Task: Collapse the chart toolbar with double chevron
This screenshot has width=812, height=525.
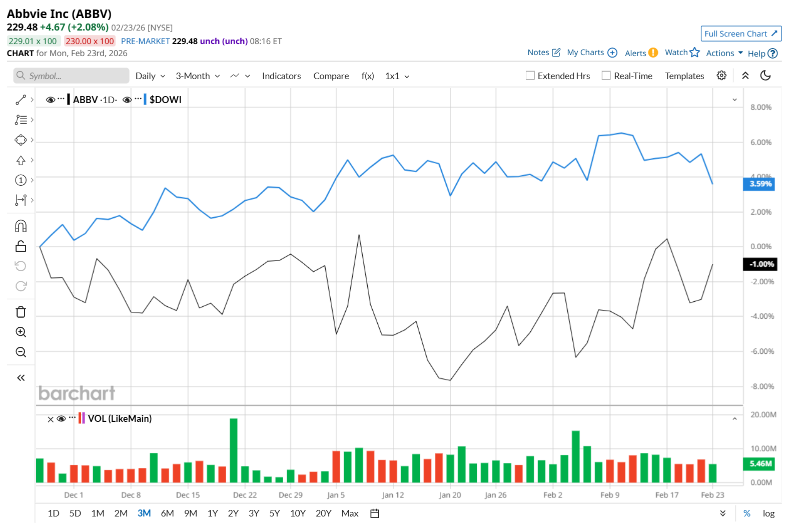Action: tap(745, 76)
